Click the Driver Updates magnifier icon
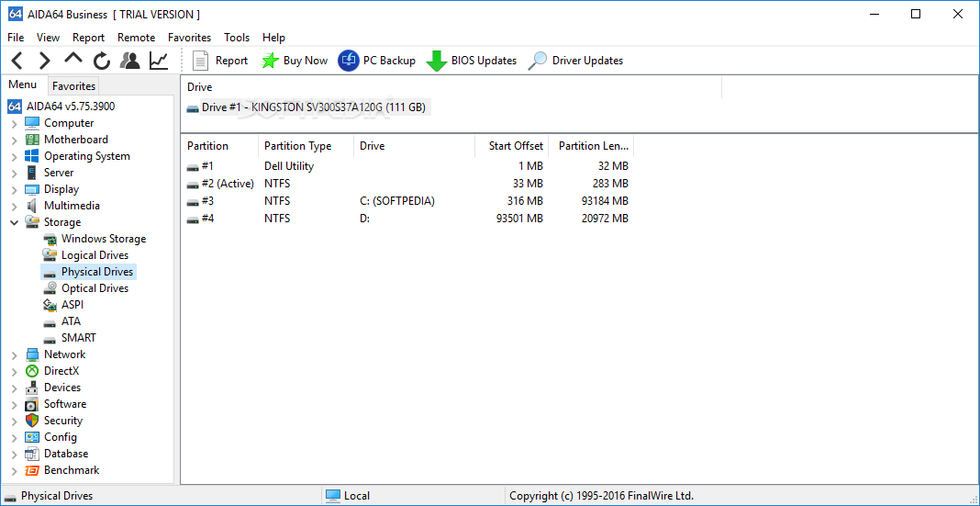This screenshot has height=506, width=980. (x=537, y=61)
